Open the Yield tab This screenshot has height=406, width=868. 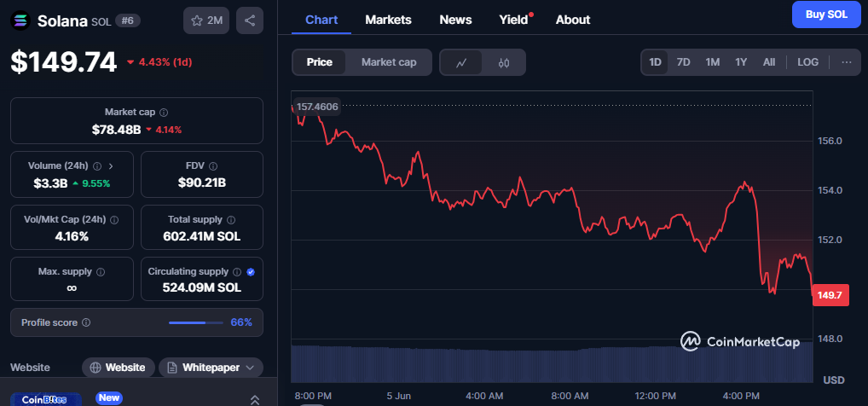click(x=513, y=20)
